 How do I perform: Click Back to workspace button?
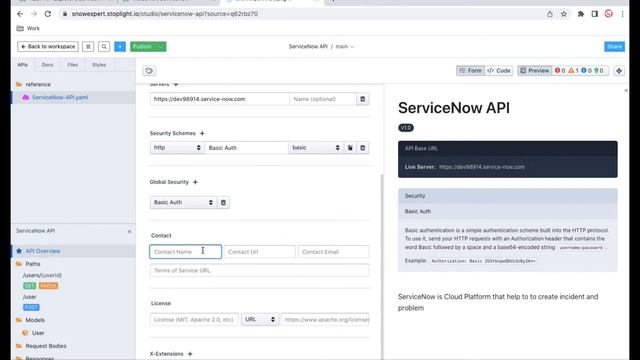tap(48, 47)
